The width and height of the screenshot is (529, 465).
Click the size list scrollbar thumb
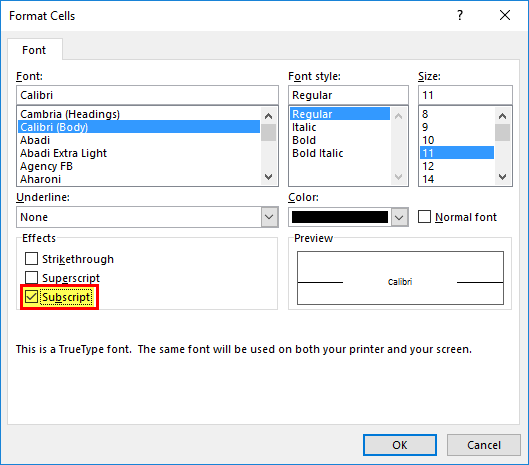[x=502, y=132]
